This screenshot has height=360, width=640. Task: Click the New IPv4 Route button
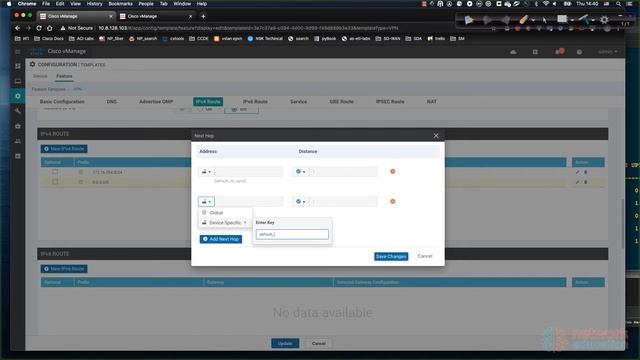pos(64,149)
